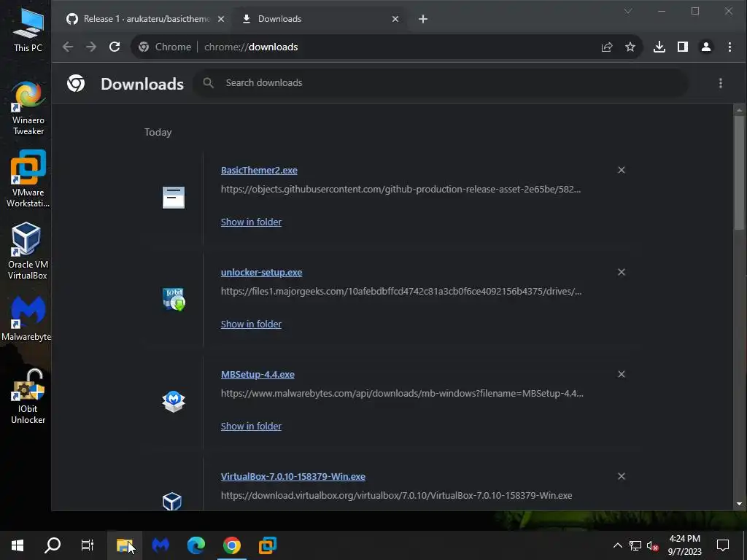Open the muted volume tray icon
The height and width of the screenshot is (560, 747).
[x=653, y=545]
